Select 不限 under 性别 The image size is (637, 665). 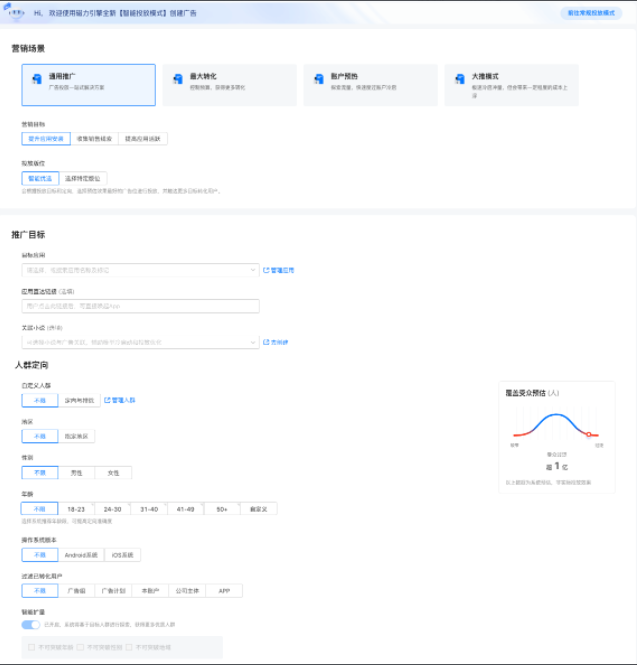click(40, 473)
